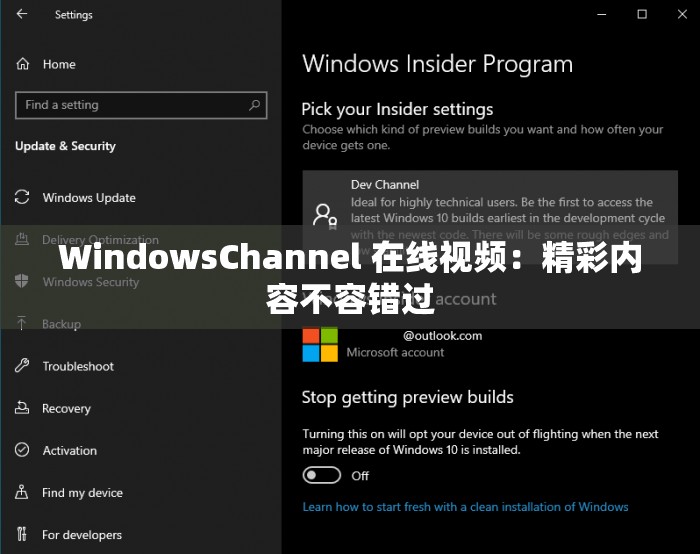Open the For developers section
This screenshot has height=554, width=700.
82,535
